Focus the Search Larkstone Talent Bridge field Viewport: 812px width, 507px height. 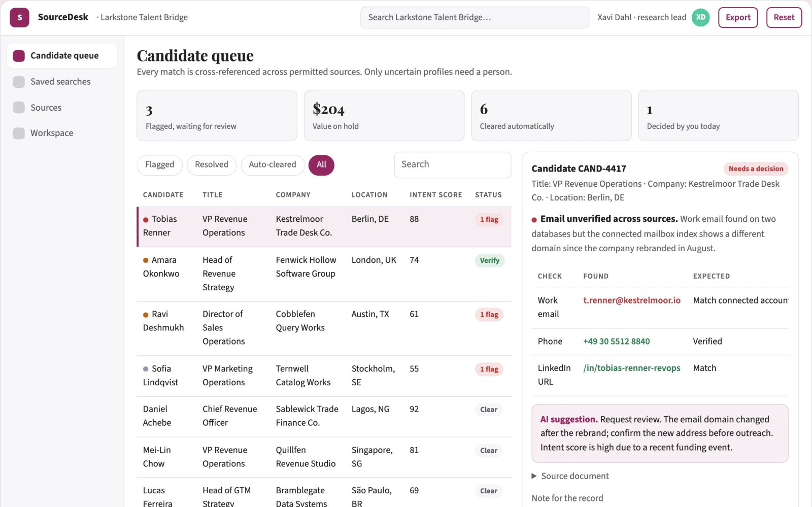point(475,17)
